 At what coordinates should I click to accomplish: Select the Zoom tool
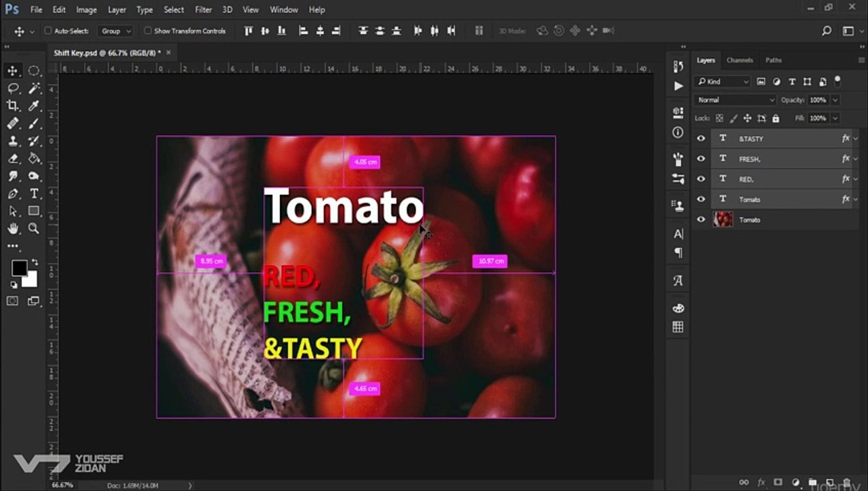pos(34,228)
